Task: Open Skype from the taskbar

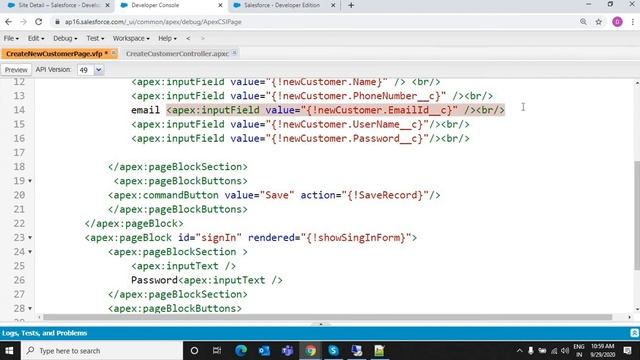Action: (x=333, y=351)
